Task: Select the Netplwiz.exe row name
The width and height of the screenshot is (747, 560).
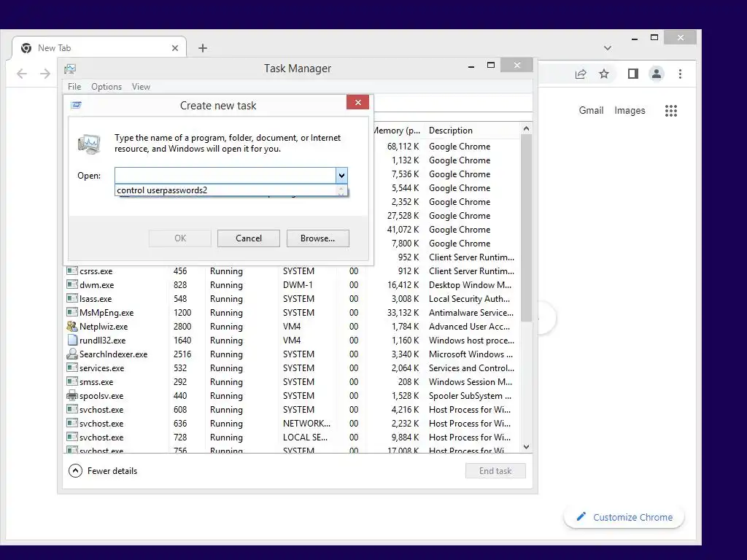Action: (x=104, y=327)
